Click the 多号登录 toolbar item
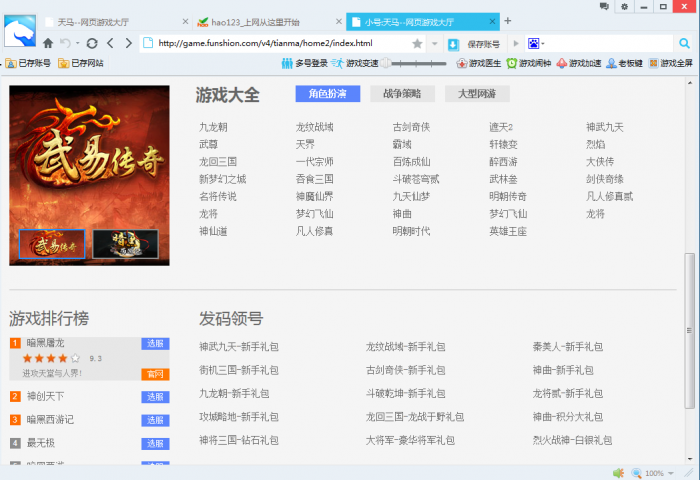 305,63
